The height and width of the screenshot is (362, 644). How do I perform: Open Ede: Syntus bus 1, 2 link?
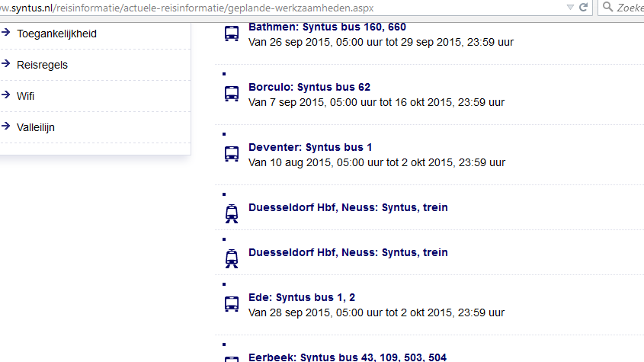point(302,297)
